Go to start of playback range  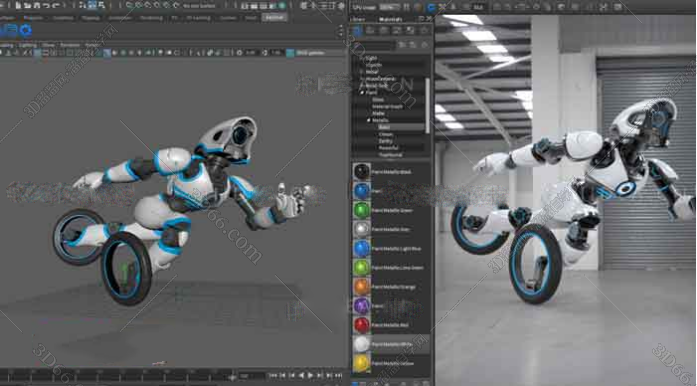click(x=273, y=376)
